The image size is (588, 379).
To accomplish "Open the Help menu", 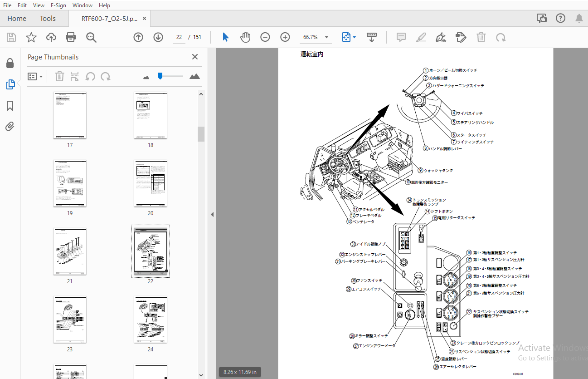I will [x=104, y=5].
